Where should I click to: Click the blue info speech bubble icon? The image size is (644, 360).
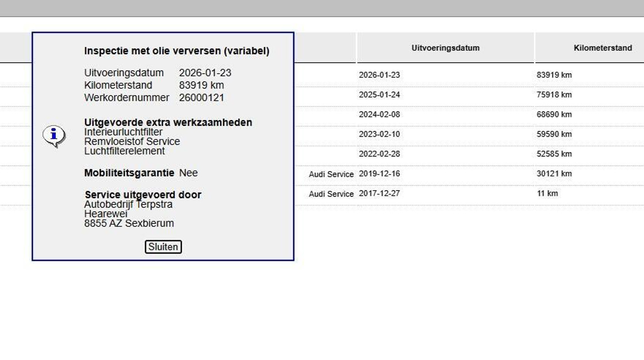coord(54,136)
